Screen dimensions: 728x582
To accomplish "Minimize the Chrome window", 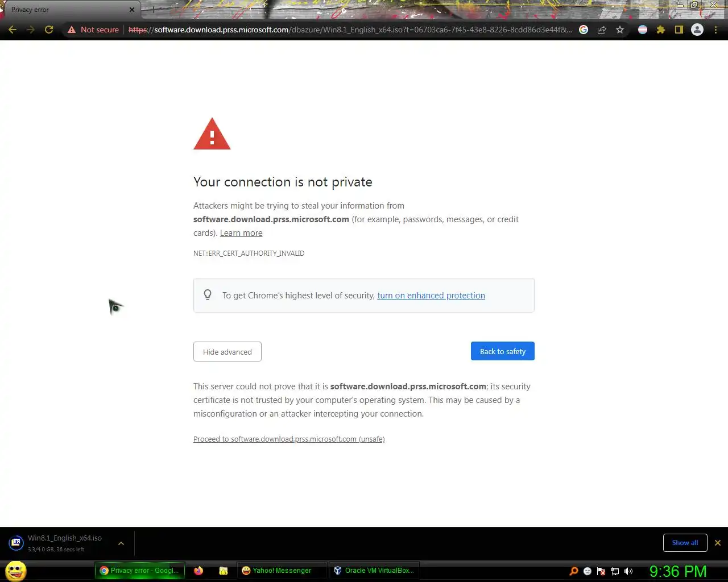I will [679, 5].
